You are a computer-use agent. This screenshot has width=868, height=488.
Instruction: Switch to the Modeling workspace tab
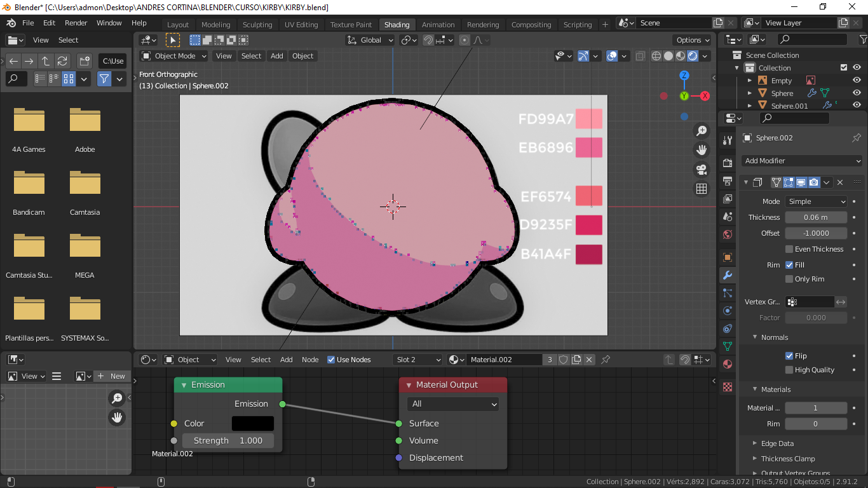tap(216, 25)
